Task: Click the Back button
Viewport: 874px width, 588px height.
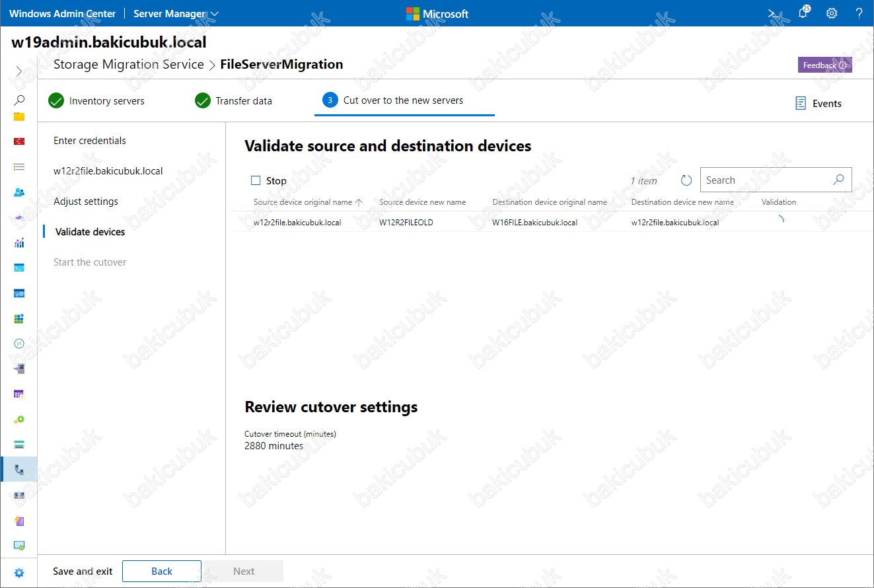Action: (162, 571)
